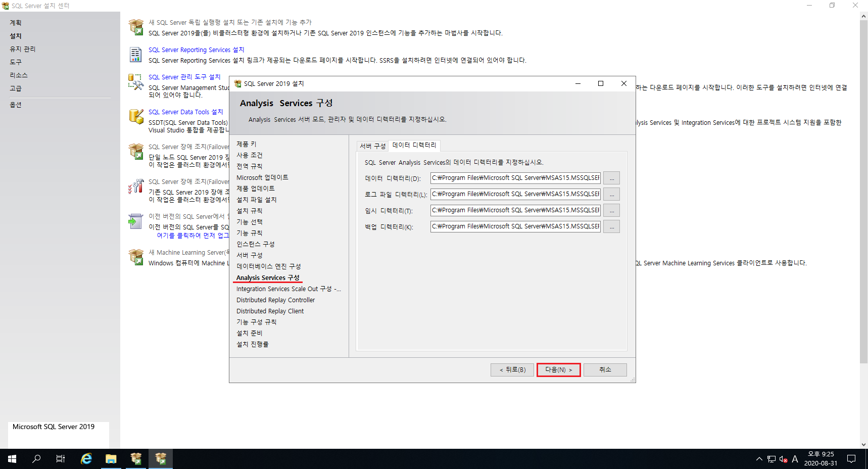This screenshot has width=868, height=469.
Task: Open File Explorer from taskbar
Action: (x=111, y=459)
